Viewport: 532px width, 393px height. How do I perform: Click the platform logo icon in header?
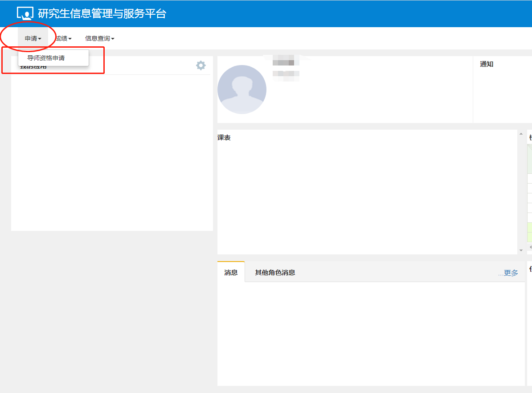[25, 13]
